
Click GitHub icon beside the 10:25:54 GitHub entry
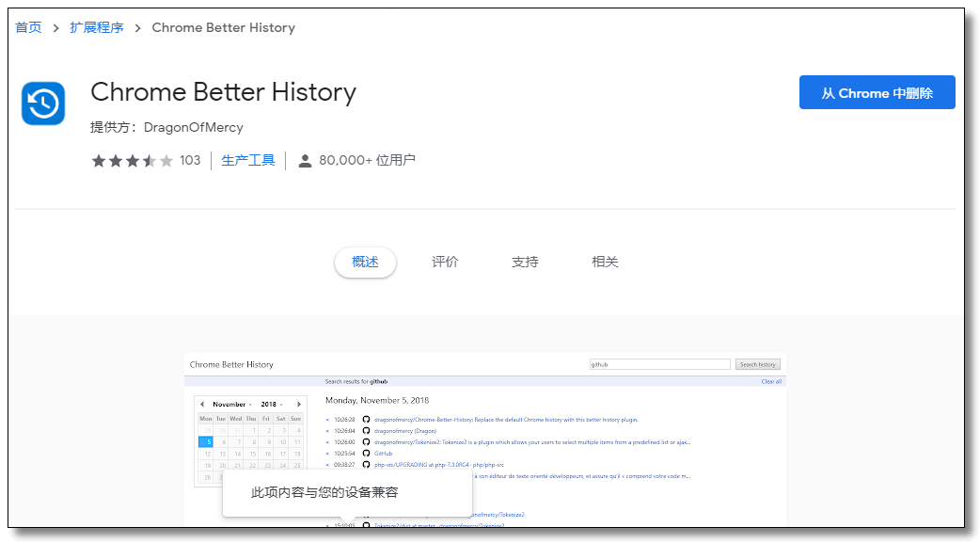[x=366, y=454]
